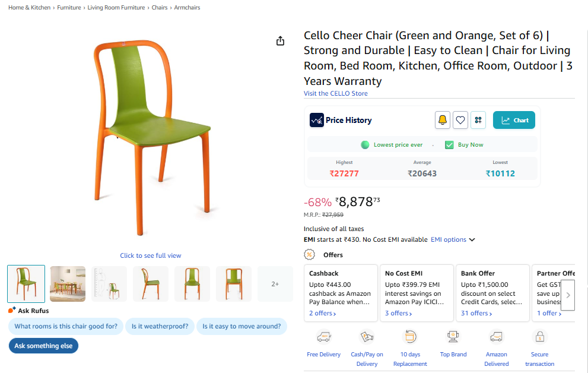Viewport: 588px width, 373px height.
Task: Click the wishlist heart icon
Action: 460,120
